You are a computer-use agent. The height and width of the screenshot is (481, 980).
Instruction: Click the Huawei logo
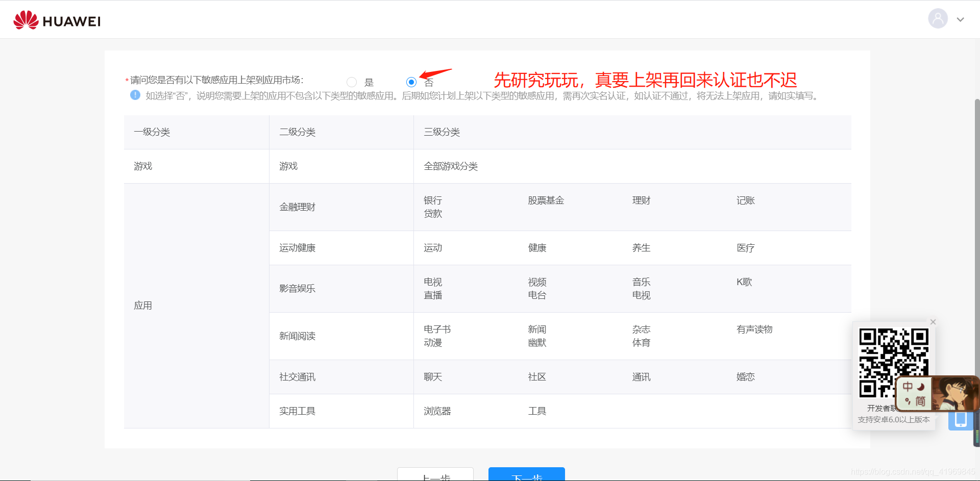click(57, 20)
